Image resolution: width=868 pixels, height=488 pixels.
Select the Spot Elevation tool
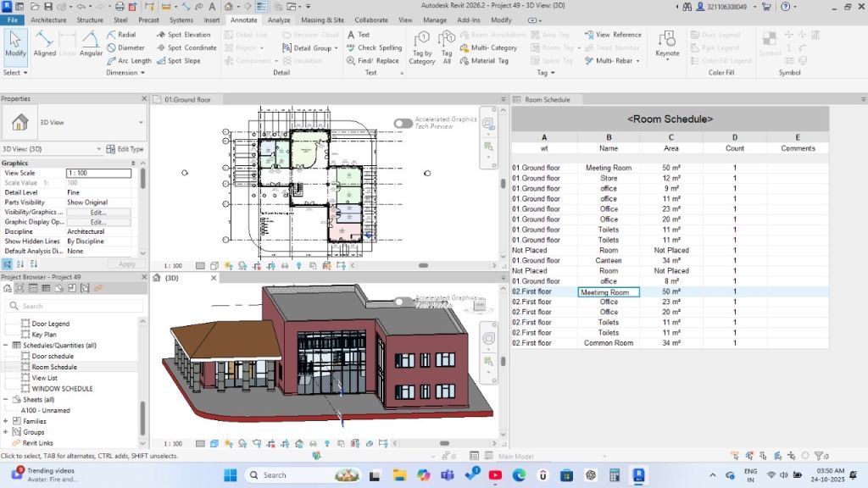pyautogui.click(x=183, y=35)
